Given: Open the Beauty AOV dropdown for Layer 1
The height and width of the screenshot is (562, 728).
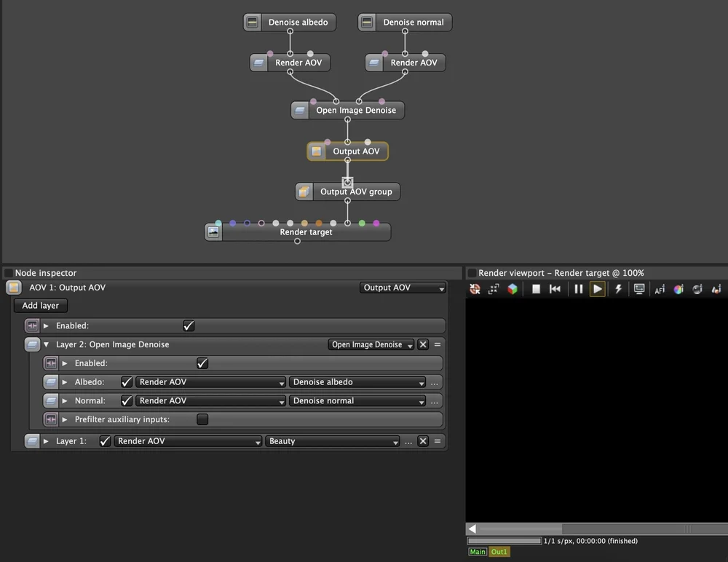Looking at the screenshot, I should point(333,440).
